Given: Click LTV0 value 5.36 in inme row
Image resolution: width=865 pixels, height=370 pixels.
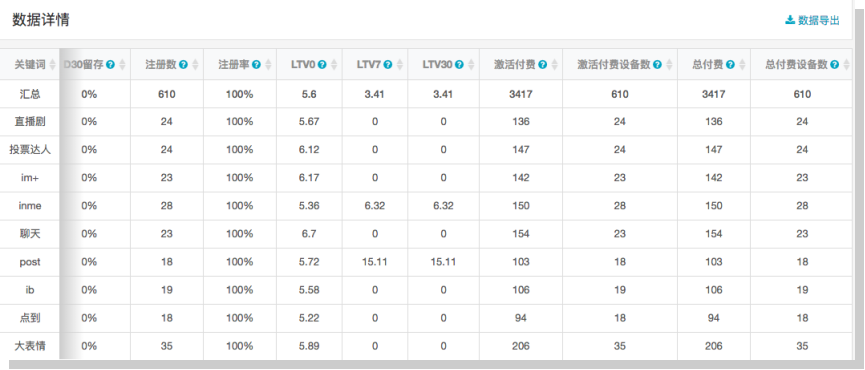Looking at the screenshot, I should (x=309, y=206).
